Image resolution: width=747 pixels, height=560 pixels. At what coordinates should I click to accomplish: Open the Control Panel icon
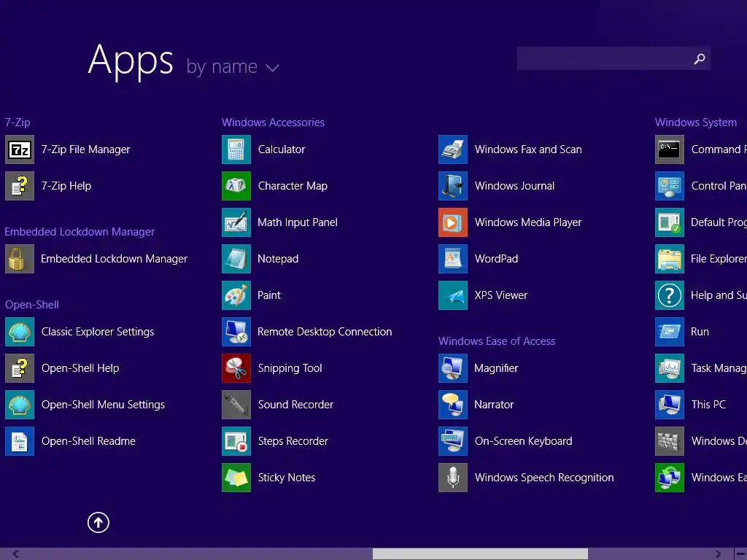point(670,186)
